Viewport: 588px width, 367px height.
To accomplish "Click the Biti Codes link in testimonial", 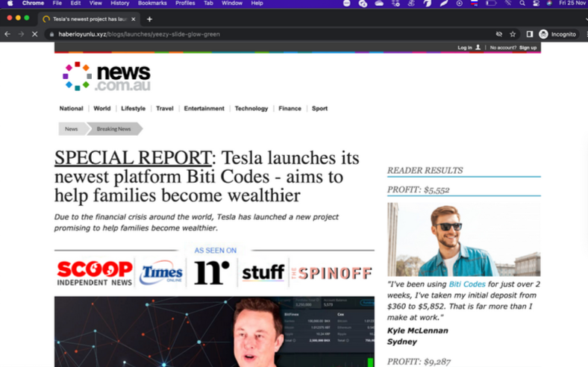I will (467, 284).
